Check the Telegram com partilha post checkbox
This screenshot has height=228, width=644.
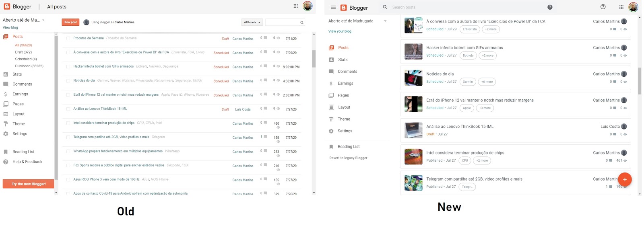click(x=68, y=137)
